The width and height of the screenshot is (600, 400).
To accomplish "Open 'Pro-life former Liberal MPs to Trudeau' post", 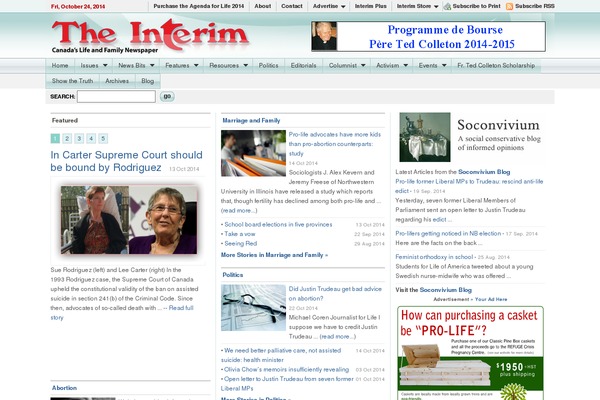I will (469, 186).
